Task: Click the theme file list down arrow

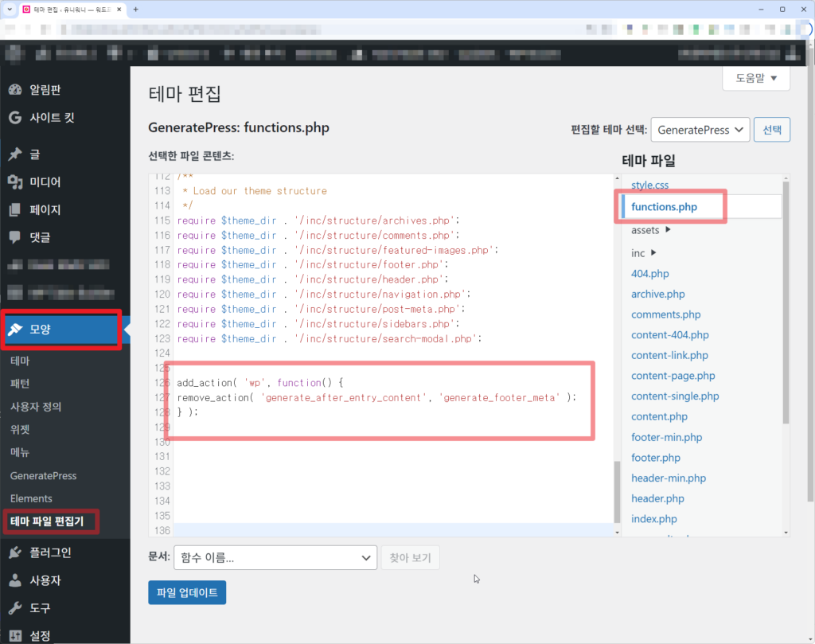Action: (786, 533)
